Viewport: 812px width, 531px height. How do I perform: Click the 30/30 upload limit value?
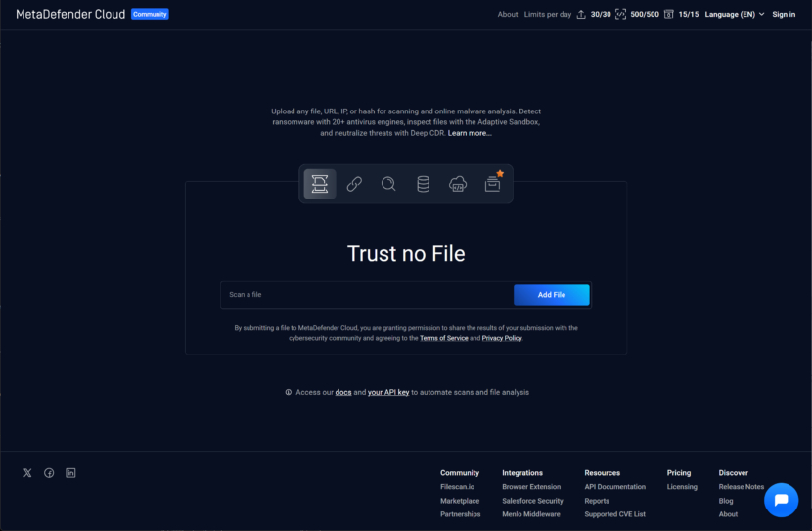601,14
